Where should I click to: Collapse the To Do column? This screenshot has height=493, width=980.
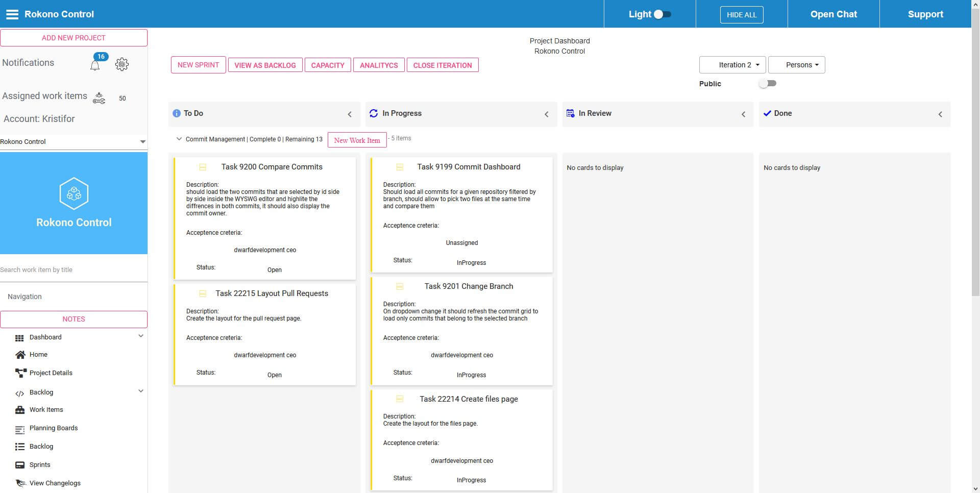click(x=350, y=114)
